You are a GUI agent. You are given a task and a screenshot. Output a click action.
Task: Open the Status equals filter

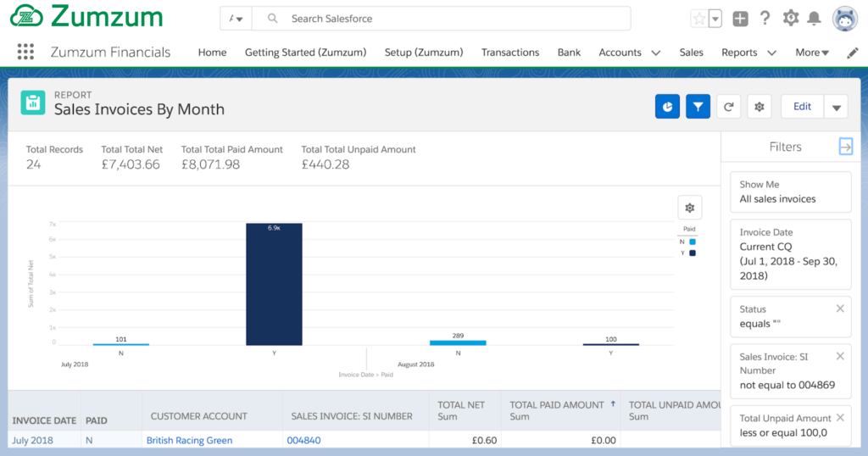coord(791,316)
